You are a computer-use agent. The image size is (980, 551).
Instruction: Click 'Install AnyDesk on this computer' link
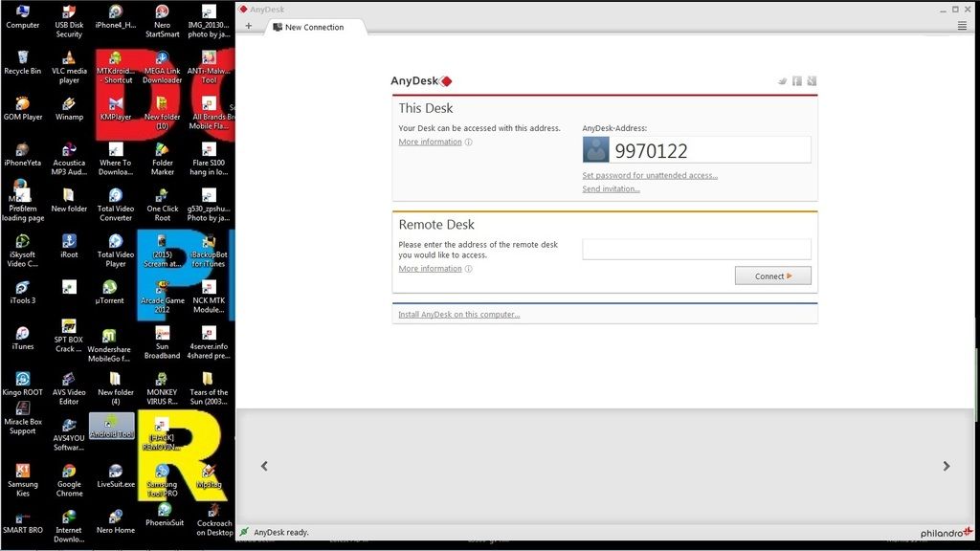[458, 314]
